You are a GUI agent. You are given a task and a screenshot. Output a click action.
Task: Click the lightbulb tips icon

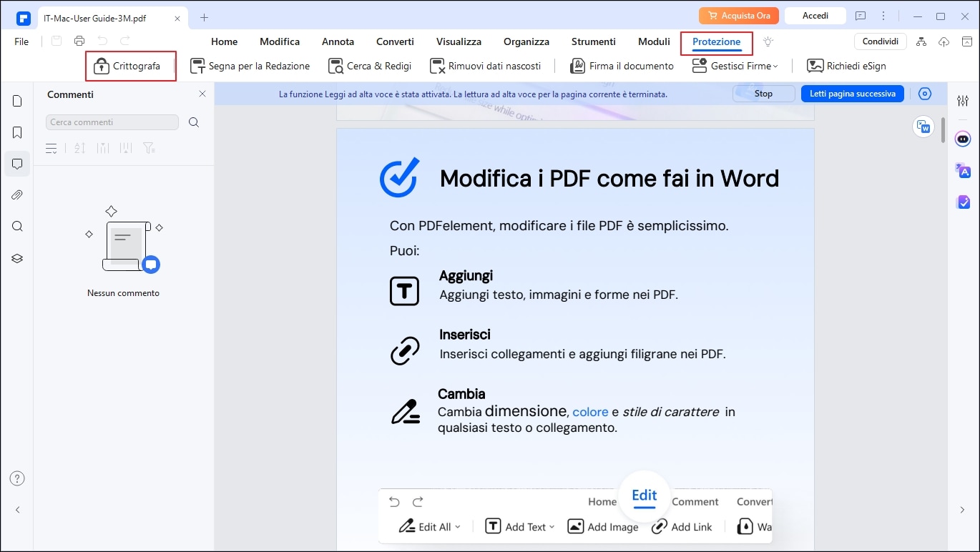coord(768,41)
